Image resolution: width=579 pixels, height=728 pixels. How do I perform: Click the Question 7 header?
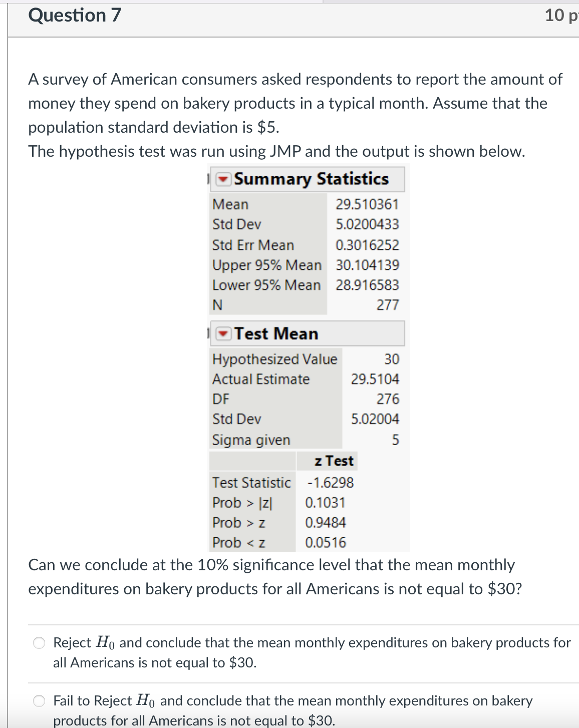(74, 15)
